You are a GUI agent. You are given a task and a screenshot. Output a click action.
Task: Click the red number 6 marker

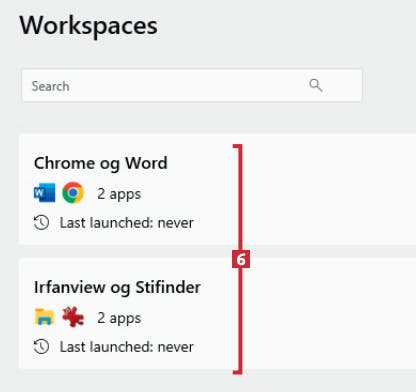241,259
